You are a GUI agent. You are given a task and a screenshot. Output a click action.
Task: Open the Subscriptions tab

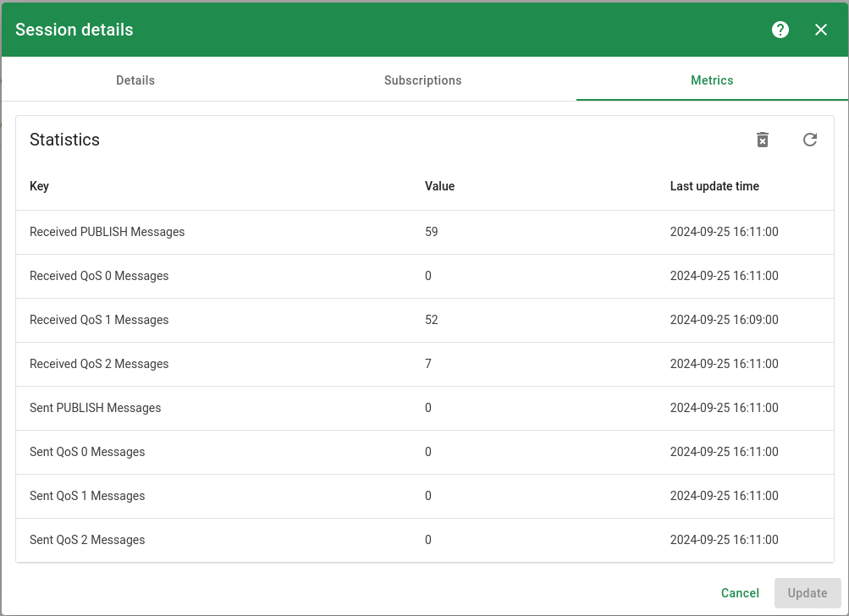click(423, 80)
